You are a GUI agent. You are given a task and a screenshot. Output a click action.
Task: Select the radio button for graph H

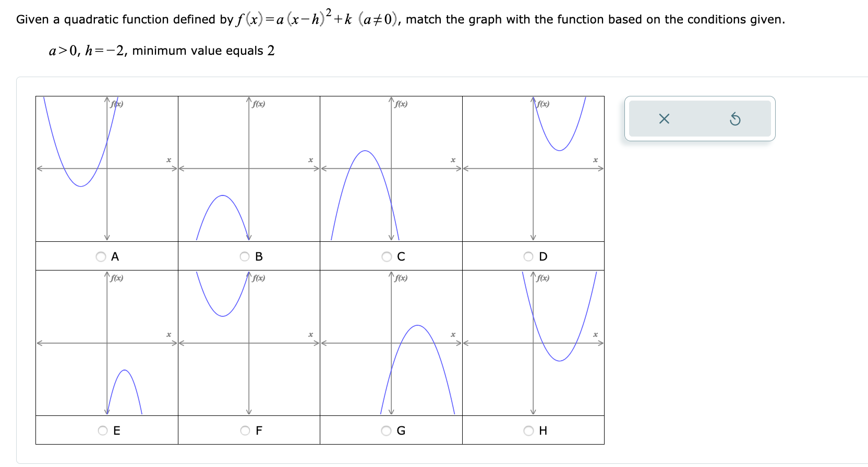coord(527,430)
